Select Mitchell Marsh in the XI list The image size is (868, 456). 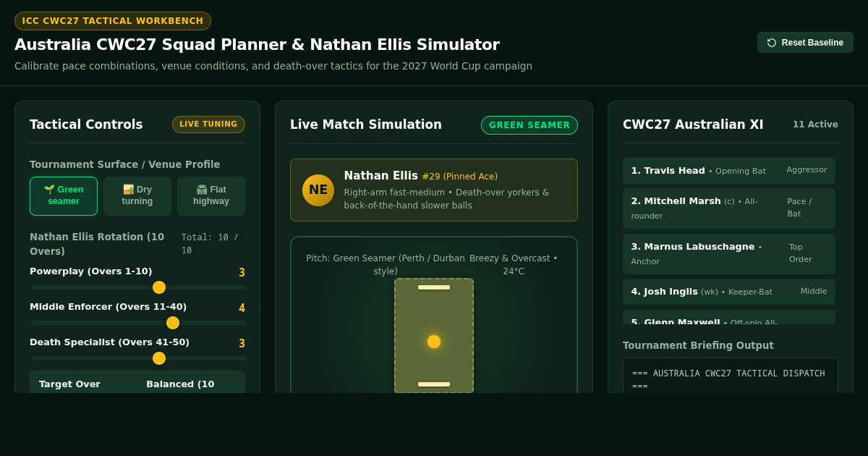pos(729,208)
